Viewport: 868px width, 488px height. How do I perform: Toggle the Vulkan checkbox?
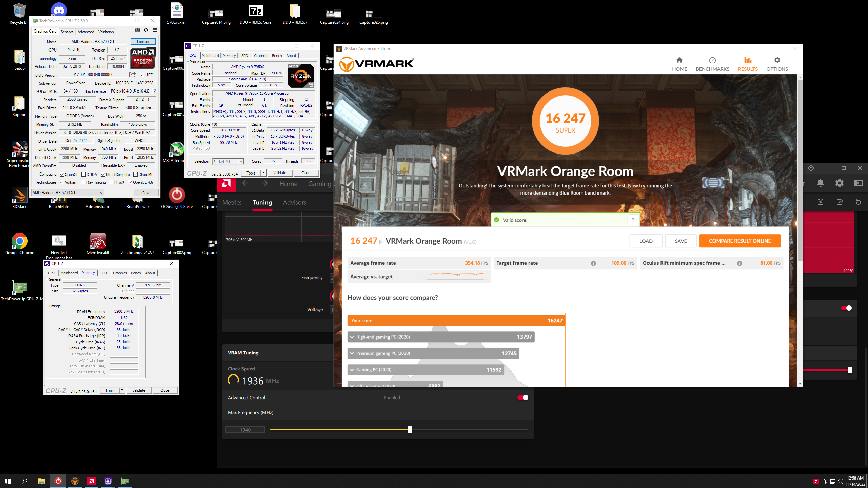coord(62,182)
